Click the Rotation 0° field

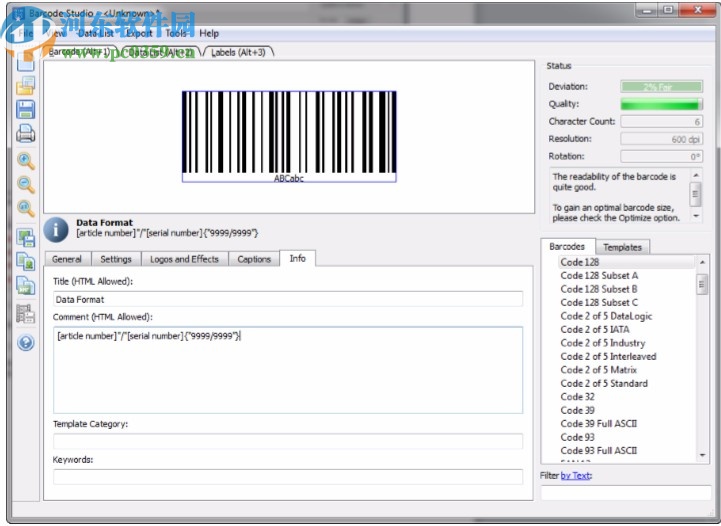point(661,156)
